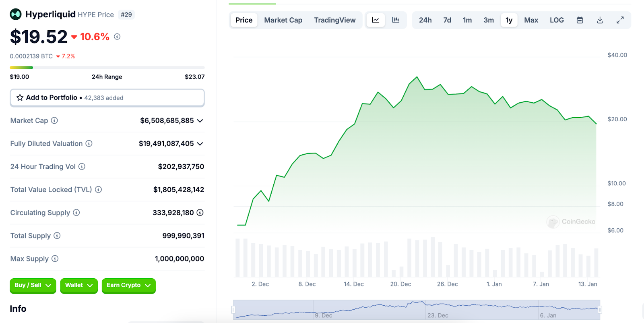Set chart range to 1y
The image size is (644, 323).
click(x=509, y=20)
